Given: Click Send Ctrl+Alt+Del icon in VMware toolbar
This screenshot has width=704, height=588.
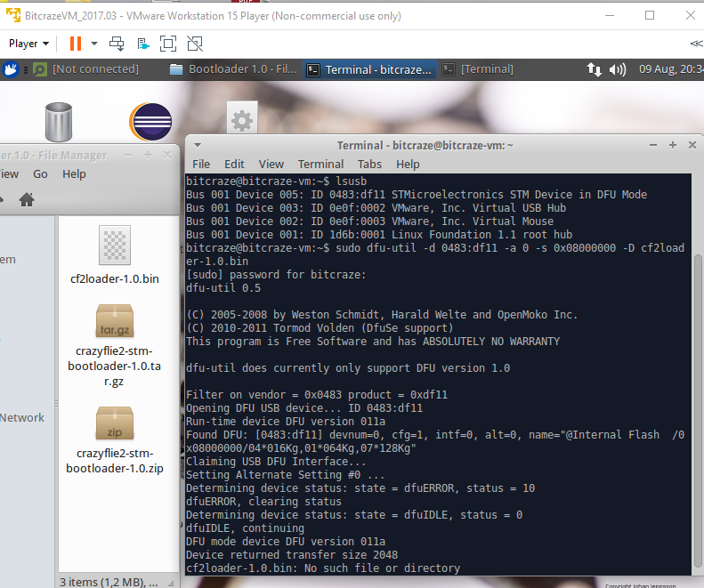Looking at the screenshot, I should 117,44.
